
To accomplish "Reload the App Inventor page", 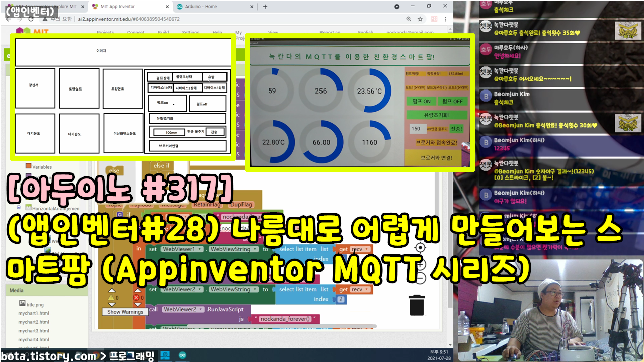I will coord(31,19).
